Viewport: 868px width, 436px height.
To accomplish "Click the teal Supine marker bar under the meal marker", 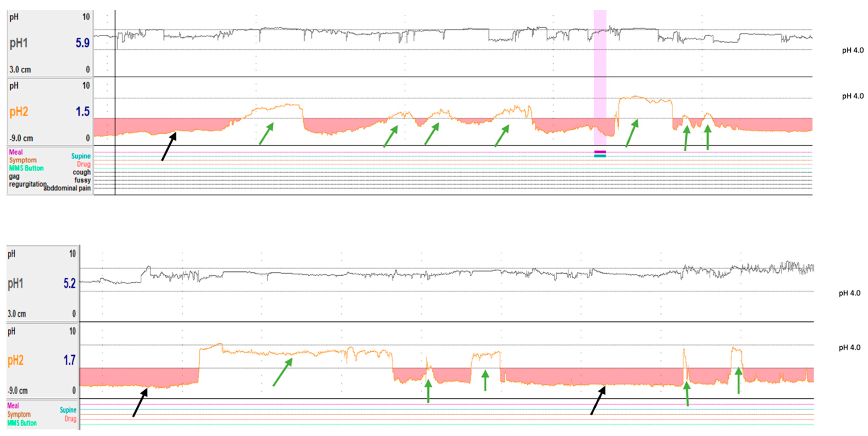I will click(600, 156).
